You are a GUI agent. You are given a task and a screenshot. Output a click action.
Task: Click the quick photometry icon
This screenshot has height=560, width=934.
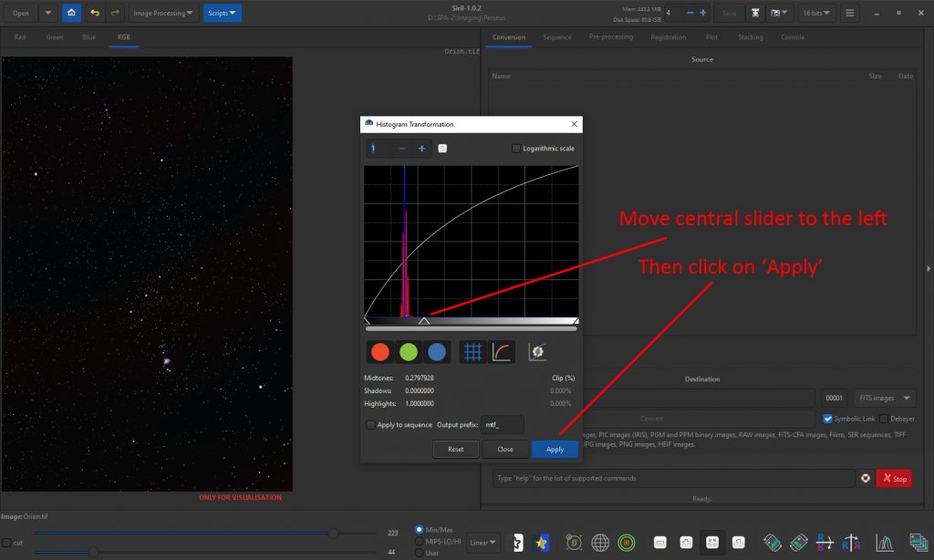coord(574,543)
